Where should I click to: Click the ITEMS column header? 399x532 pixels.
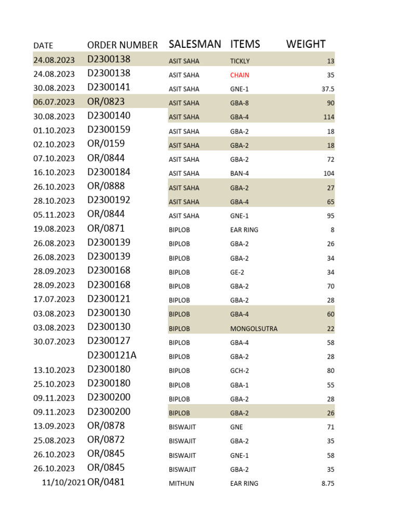[245, 44]
